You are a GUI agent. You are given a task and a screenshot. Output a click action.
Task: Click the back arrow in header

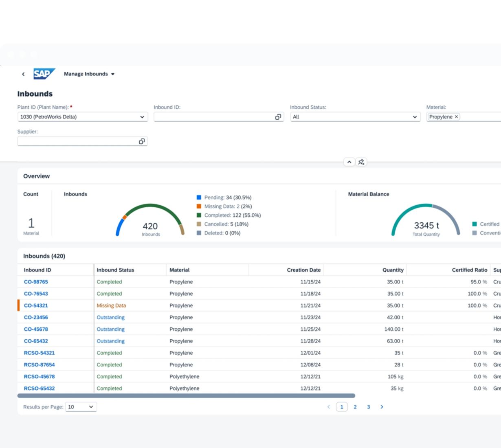pos(23,74)
